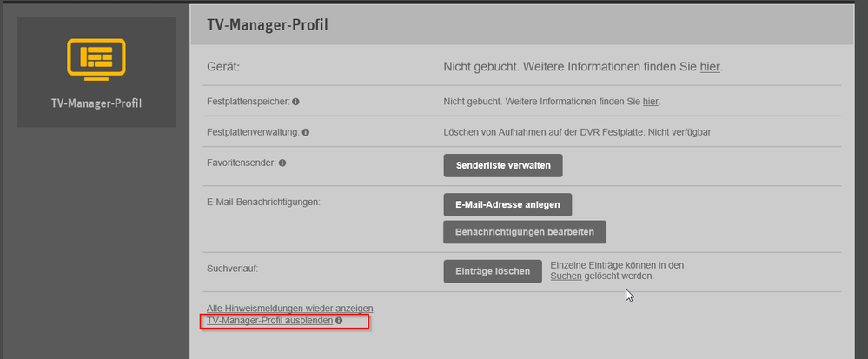Click the Festplattenverwaltung: label
This screenshot has width=868, height=359.
point(254,132)
